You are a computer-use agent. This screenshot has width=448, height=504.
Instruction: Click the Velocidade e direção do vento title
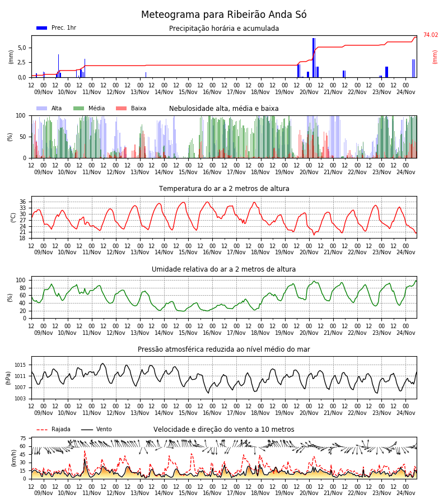coord(224,430)
